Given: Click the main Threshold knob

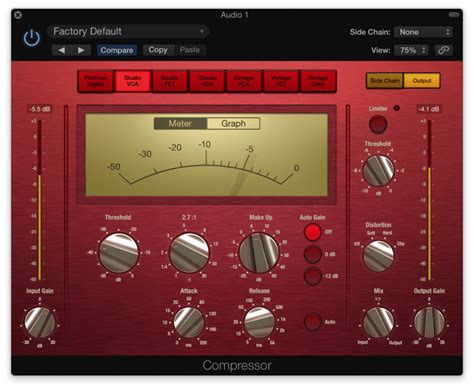Looking at the screenshot, I should point(119,253).
